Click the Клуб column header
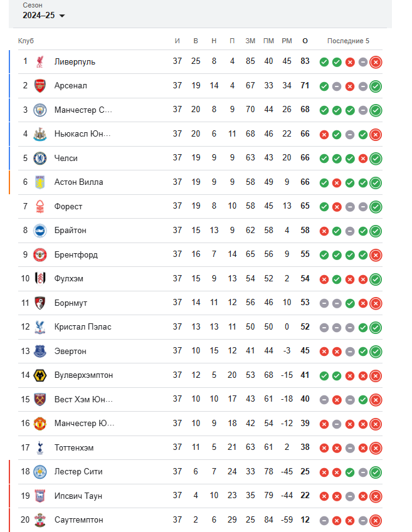The width and height of the screenshot is (412, 532). pyautogui.click(x=26, y=41)
